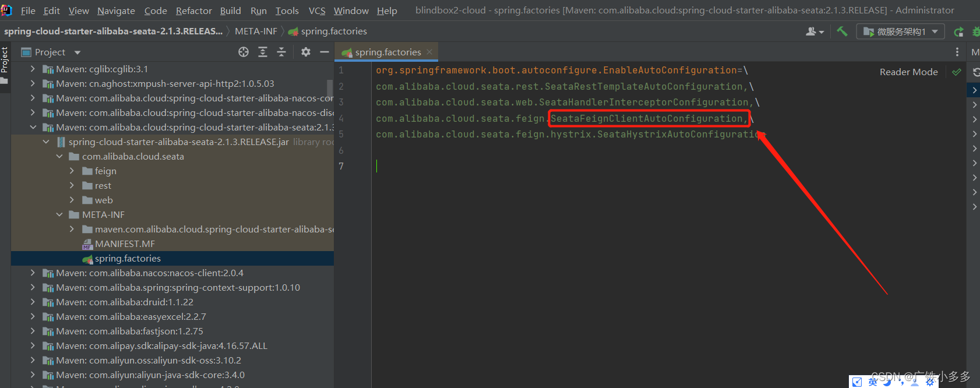This screenshot has height=388, width=980.
Task: Open the Navigate menu
Action: [116, 10]
